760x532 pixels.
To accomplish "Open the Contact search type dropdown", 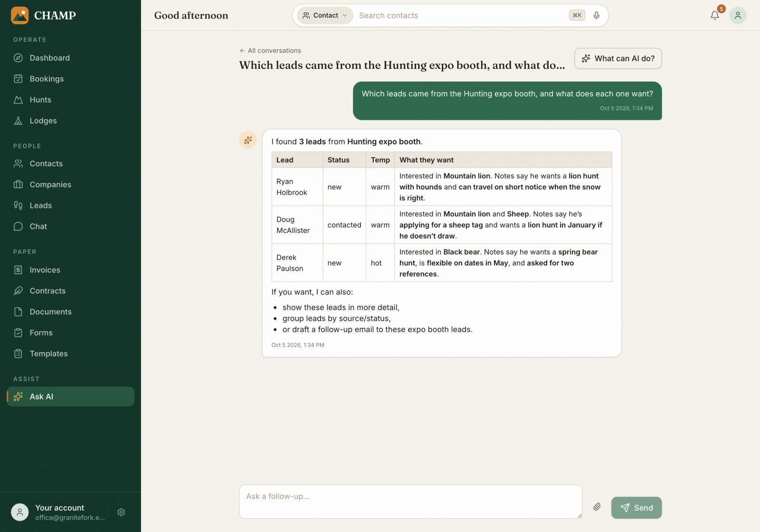I will pyautogui.click(x=325, y=15).
